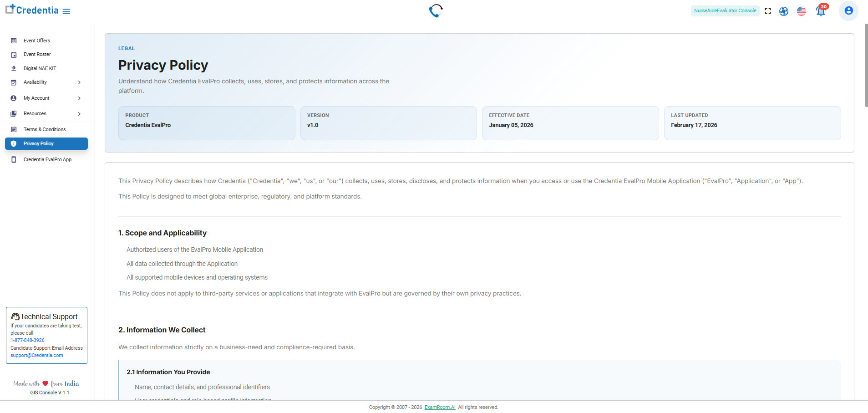Click the page vertical scrollbar
The width and height of the screenshot is (868, 413).
point(866,66)
